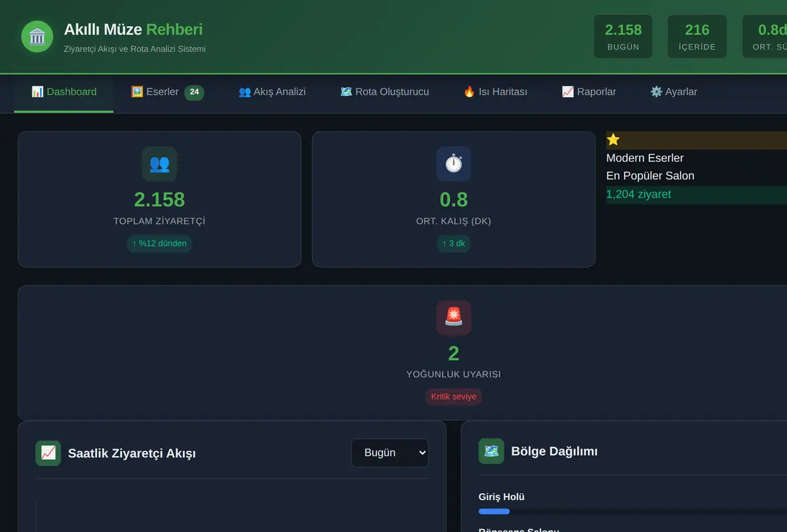Click the map icon beside Bölge Dağılımı

[491, 451]
